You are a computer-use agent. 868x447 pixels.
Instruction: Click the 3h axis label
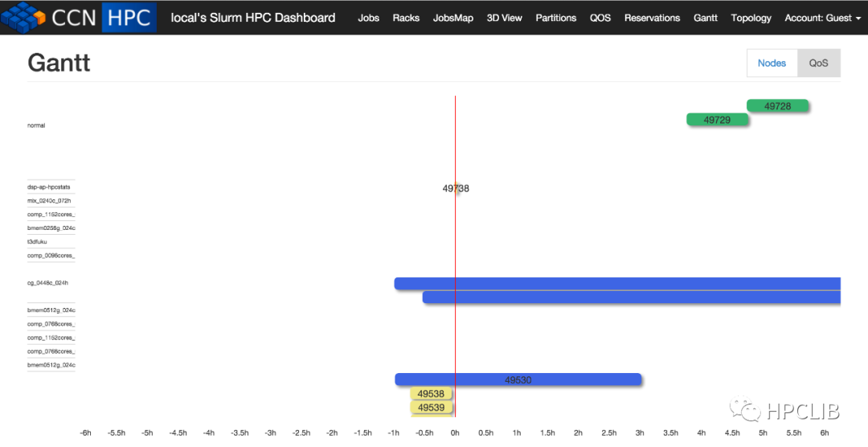[x=640, y=433]
